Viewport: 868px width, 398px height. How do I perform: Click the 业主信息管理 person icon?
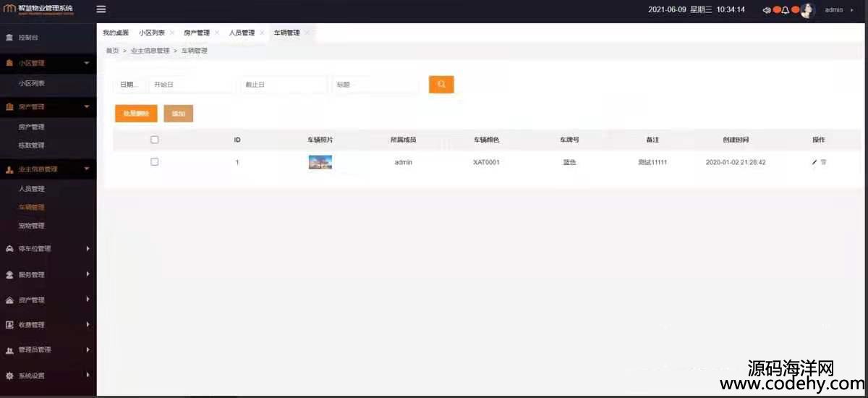[x=9, y=169]
